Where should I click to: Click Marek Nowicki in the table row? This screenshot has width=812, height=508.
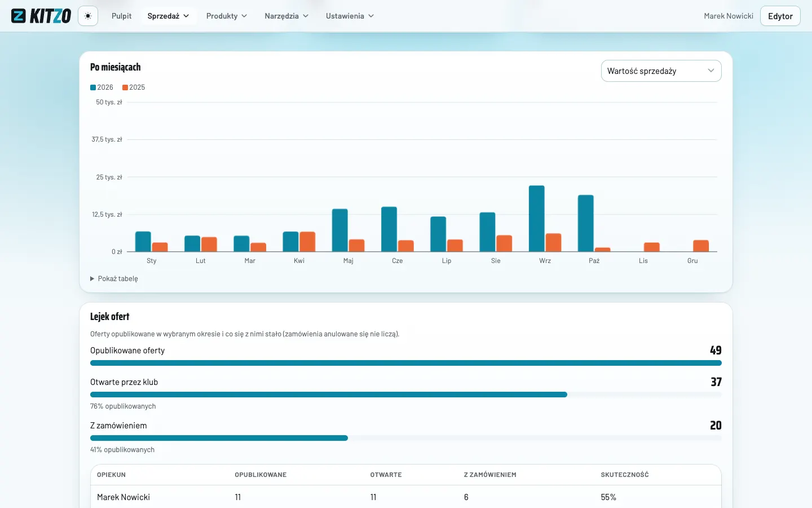pyautogui.click(x=123, y=497)
